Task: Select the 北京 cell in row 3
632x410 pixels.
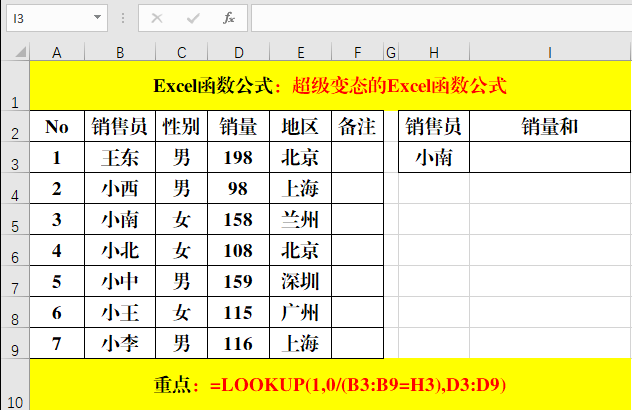Action: click(301, 157)
